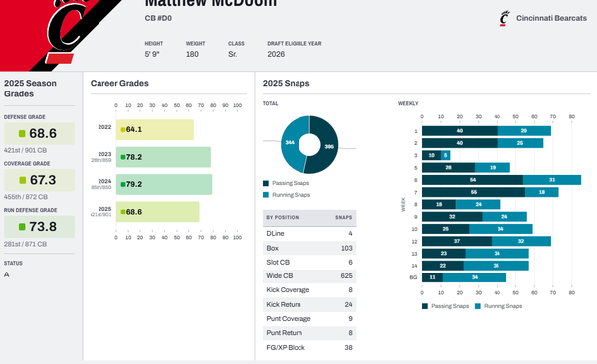Click the 421st / 901 CB ranking text
Image resolution: width=597 pixels, height=364 pixels.
(25, 151)
